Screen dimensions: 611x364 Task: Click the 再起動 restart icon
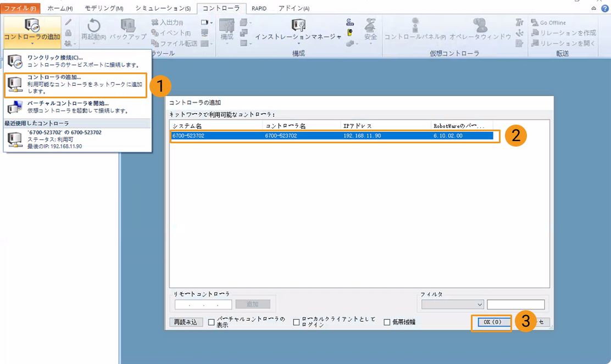[93, 26]
